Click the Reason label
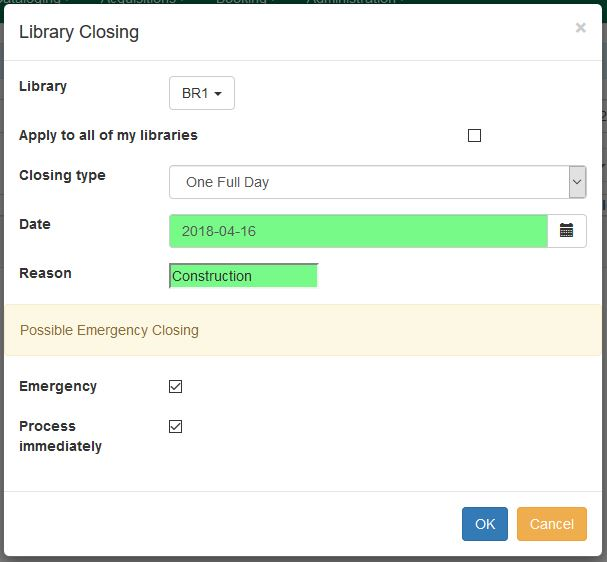 (x=45, y=273)
